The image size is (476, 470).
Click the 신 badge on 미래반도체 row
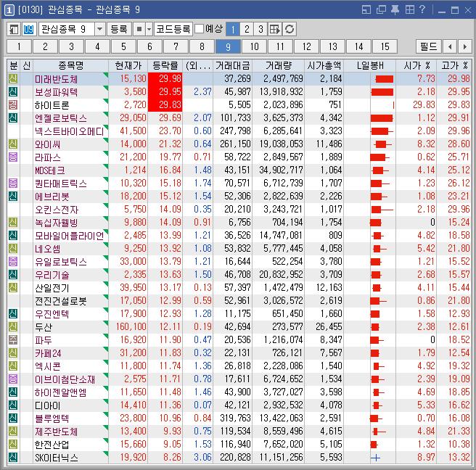click(x=13, y=78)
